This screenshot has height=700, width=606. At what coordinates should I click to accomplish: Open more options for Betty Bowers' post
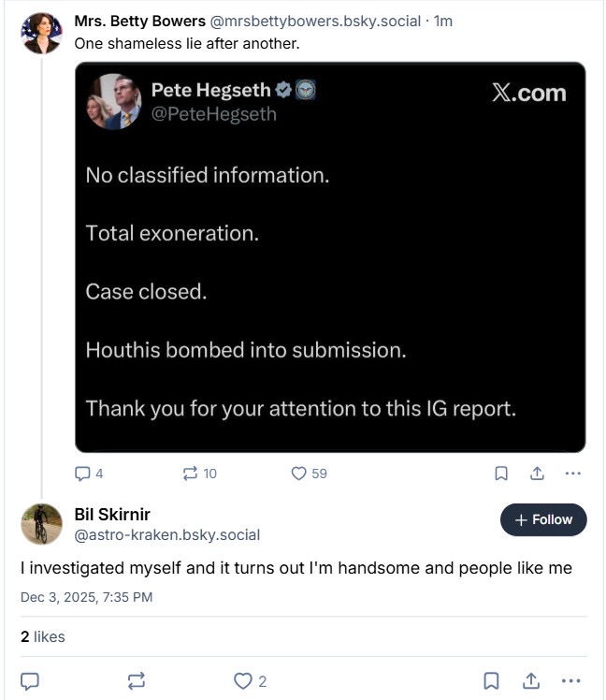(573, 474)
